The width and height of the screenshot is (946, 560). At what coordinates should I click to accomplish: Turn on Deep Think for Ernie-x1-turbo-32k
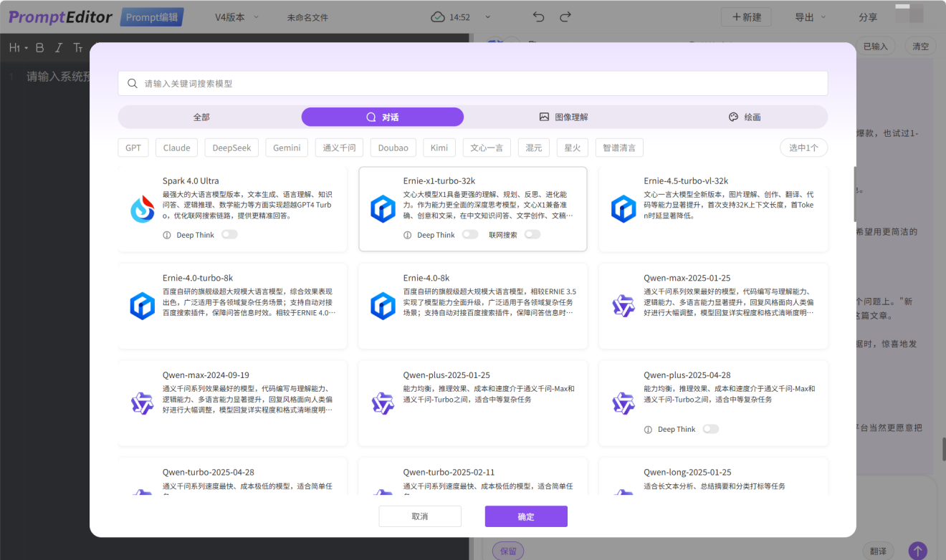tap(470, 234)
